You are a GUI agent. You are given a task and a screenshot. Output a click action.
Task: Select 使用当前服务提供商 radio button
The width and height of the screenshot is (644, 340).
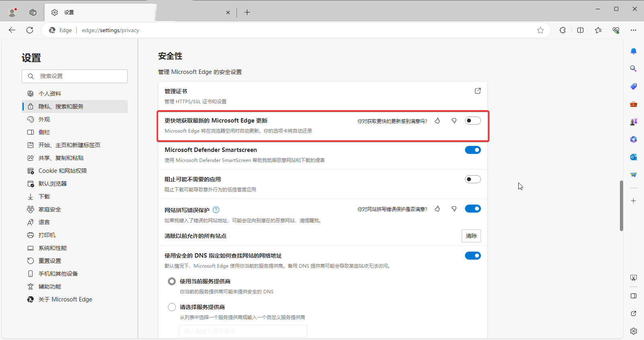coord(172,281)
